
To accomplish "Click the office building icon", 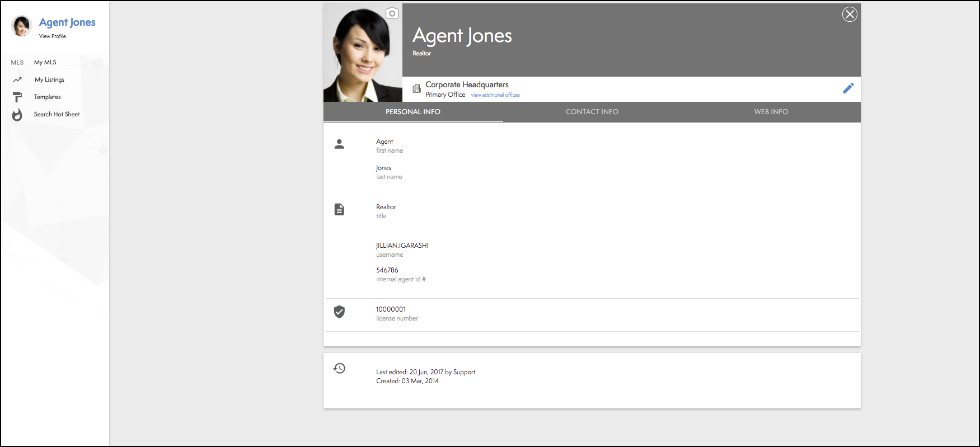I will point(416,89).
